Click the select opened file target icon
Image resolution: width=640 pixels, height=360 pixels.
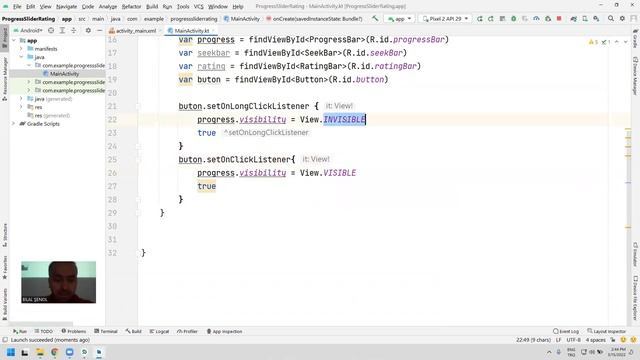[51, 31]
